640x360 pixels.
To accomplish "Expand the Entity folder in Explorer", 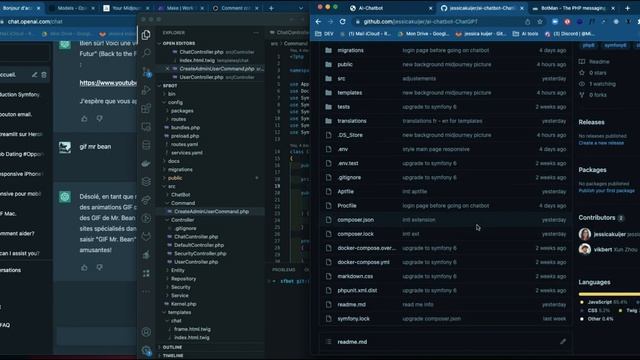I will point(177,270).
